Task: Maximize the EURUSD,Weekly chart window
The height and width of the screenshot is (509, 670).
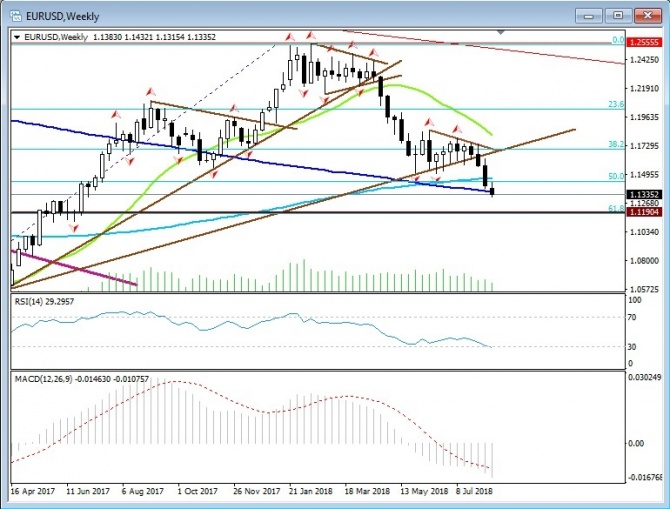Action: point(618,16)
